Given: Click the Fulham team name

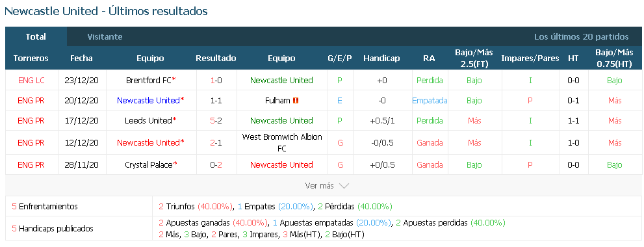Looking at the screenshot, I should [x=277, y=100].
